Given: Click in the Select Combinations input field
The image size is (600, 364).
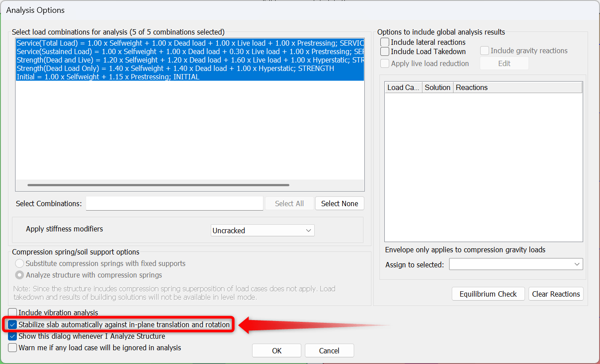Looking at the screenshot, I should [x=174, y=203].
